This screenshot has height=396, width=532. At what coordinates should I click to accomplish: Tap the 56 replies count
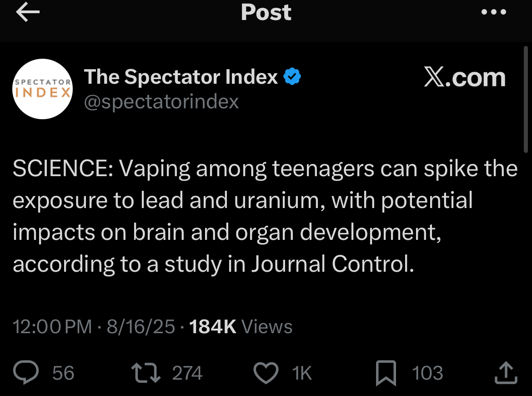(x=63, y=373)
